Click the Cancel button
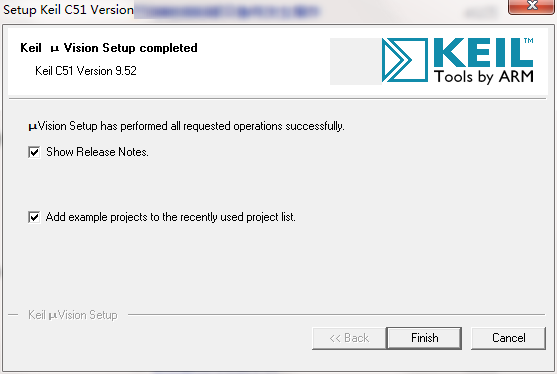Image resolution: width=557 pixels, height=374 pixels. point(508,338)
